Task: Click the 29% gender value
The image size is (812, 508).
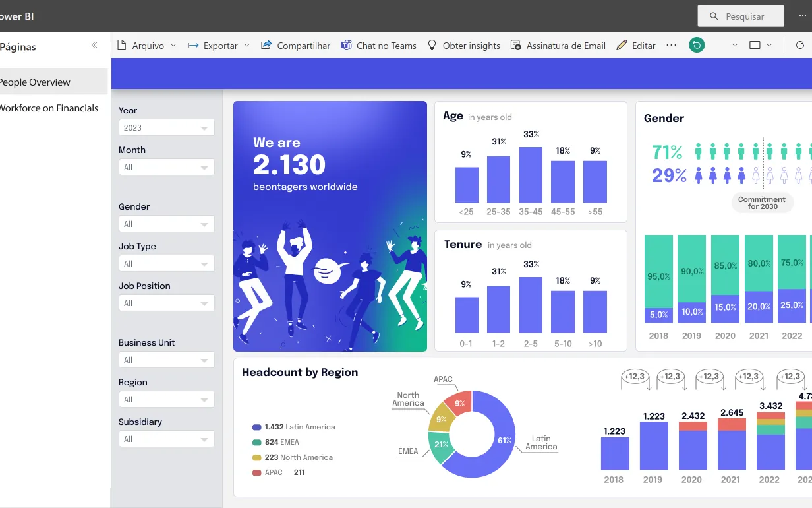Action: click(669, 175)
